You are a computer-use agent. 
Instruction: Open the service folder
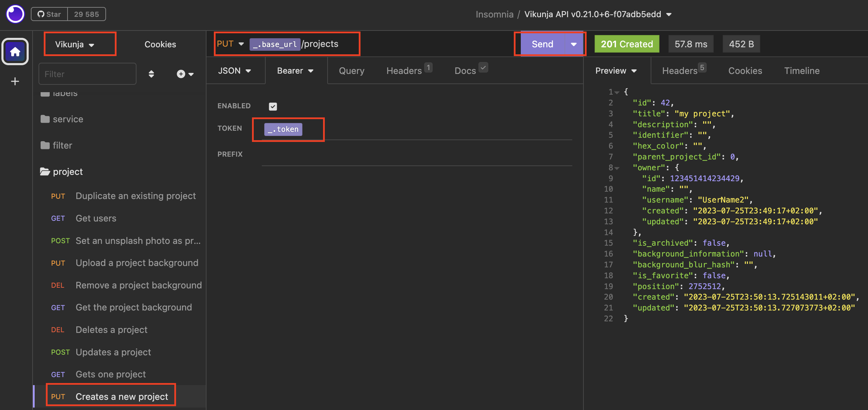point(68,119)
